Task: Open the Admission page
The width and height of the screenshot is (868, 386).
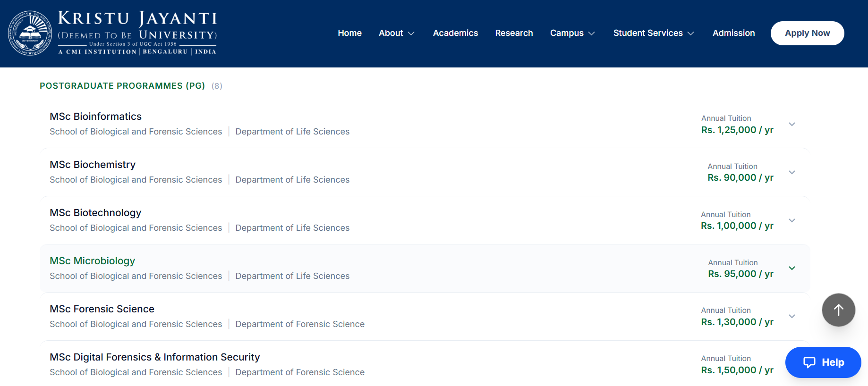Action: click(x=733, y=33)
